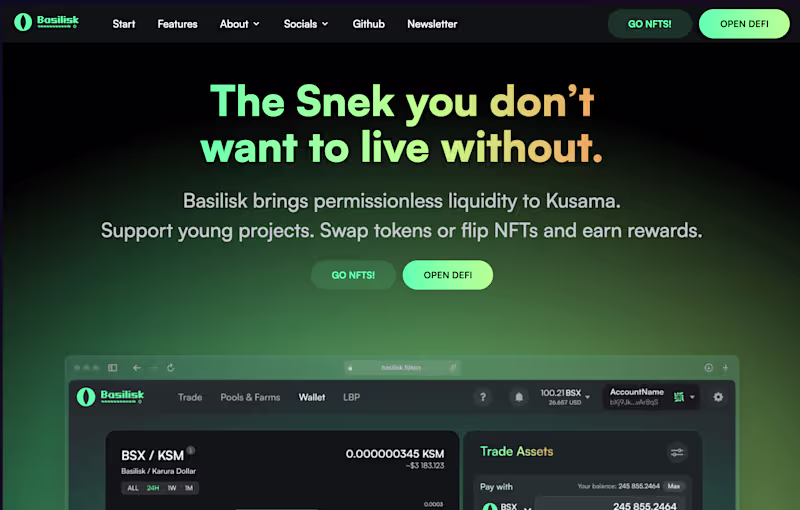800x510 pixels.
Task: Open the notifications bell icon
Action: pyautogui.click(x=519, y=397)
